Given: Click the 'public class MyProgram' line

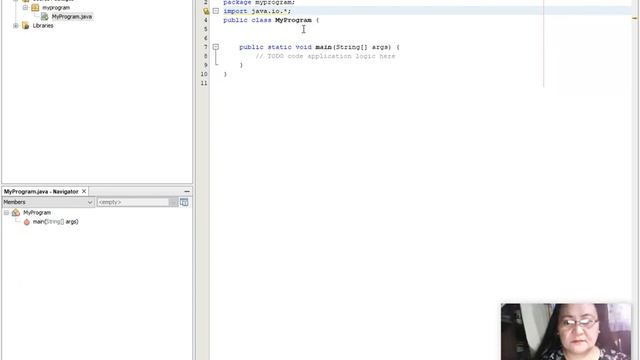Looking at the screenshot, I should click(x=271, y=20).
